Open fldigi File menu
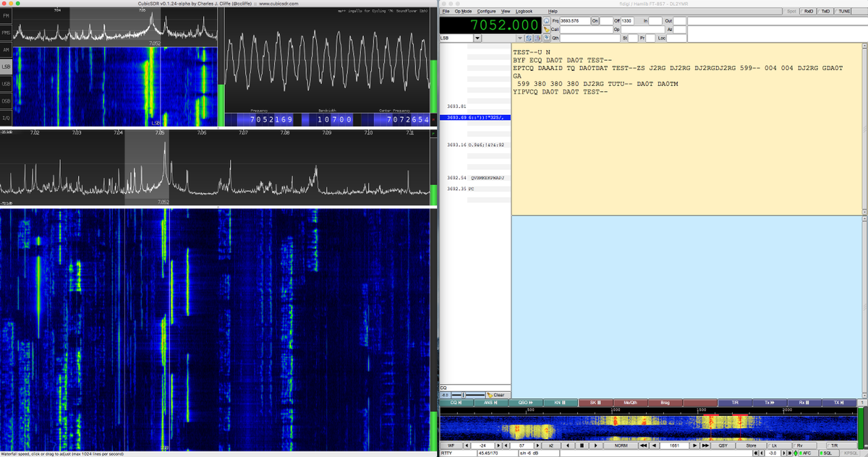868x457 pixels. pyautogui.click(x=446, y=12)
